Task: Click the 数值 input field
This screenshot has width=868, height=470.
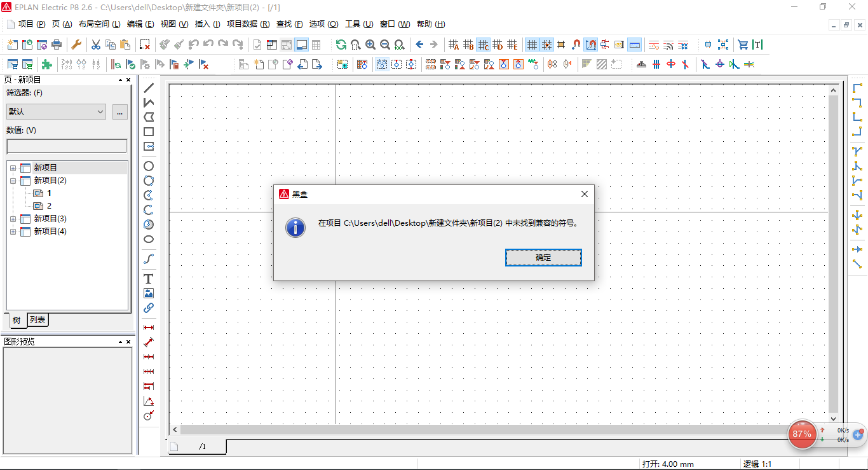Action: pos(66,146)
